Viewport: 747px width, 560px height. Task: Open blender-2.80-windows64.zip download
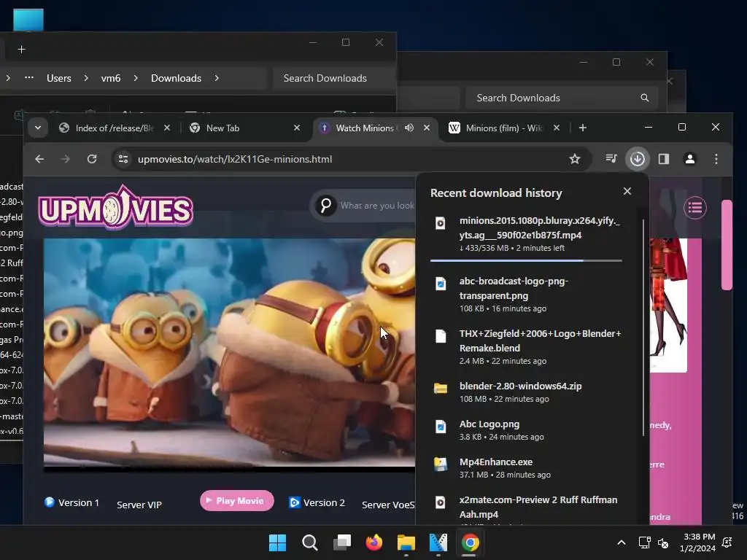pyautogui.click(x=527, y=392)
